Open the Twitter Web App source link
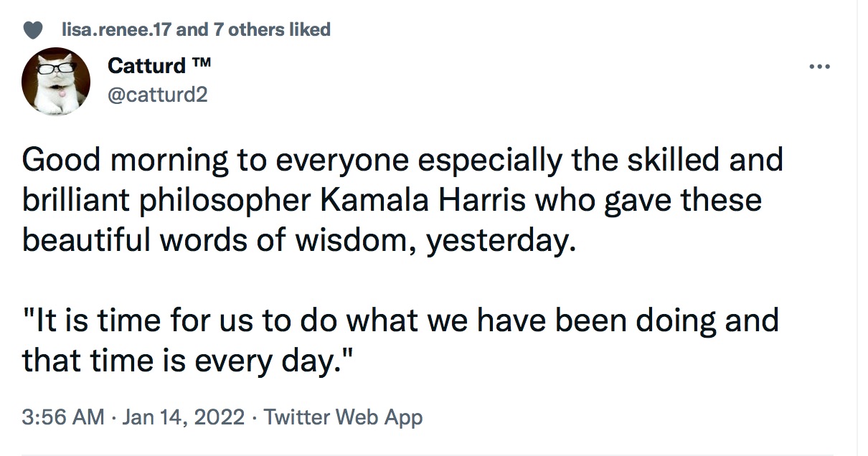 [x=343, y=417]
